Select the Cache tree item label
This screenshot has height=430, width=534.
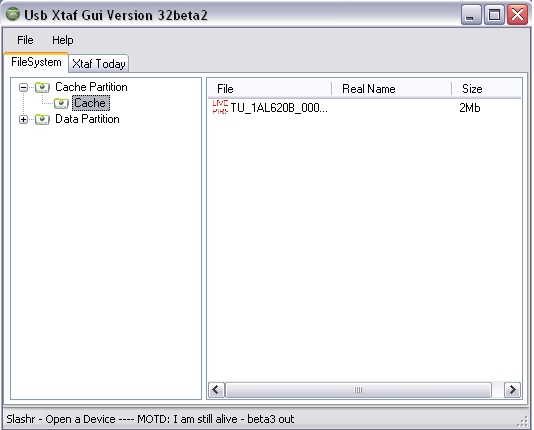(91, 103)
